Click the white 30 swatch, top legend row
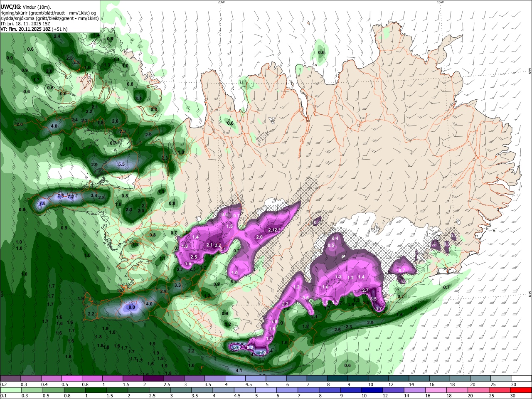This screenshot has height=399, width=532. (x=521, y=379)
